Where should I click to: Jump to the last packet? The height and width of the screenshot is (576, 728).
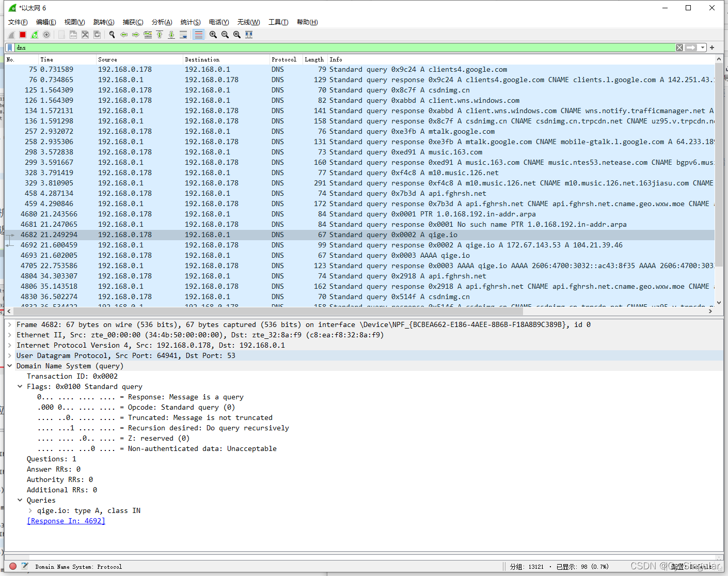click(171, 35)
